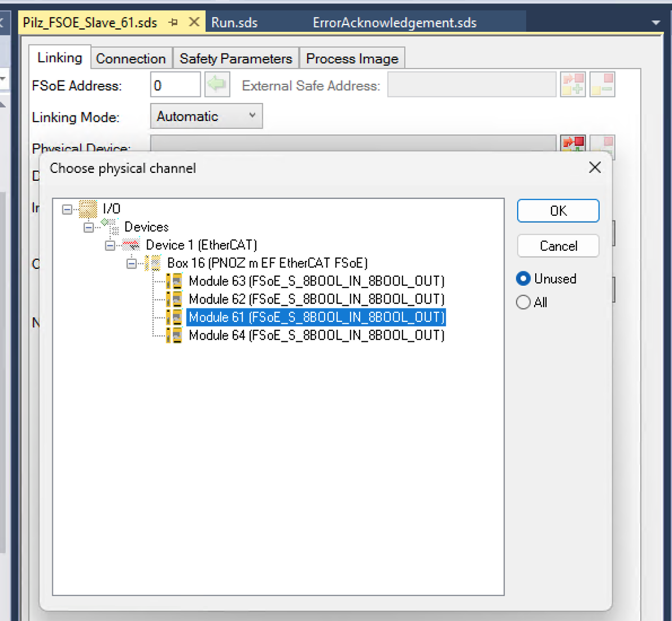672x621 pixels.
Task: Click the Physical Device field
Action: pos(353,143)
